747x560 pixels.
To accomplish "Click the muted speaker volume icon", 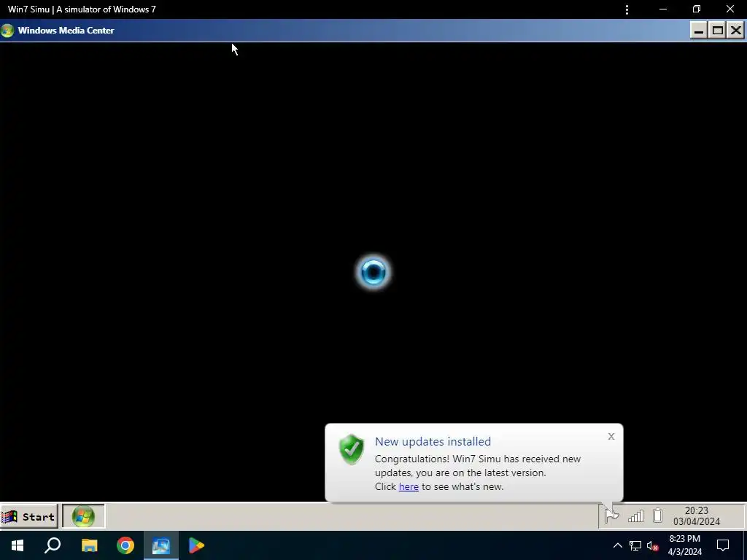I will click(653, 545).
